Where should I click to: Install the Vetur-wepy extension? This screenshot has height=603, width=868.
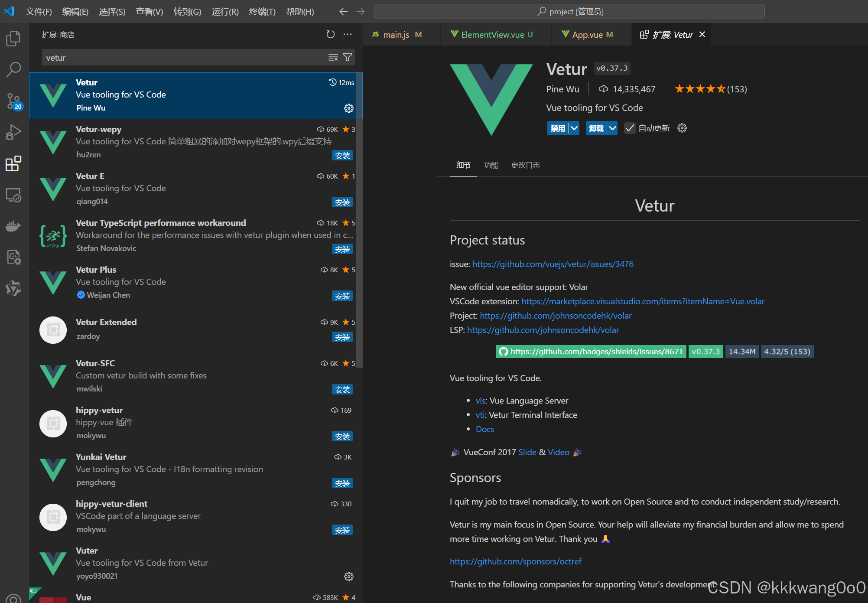[x=342, y=155]
